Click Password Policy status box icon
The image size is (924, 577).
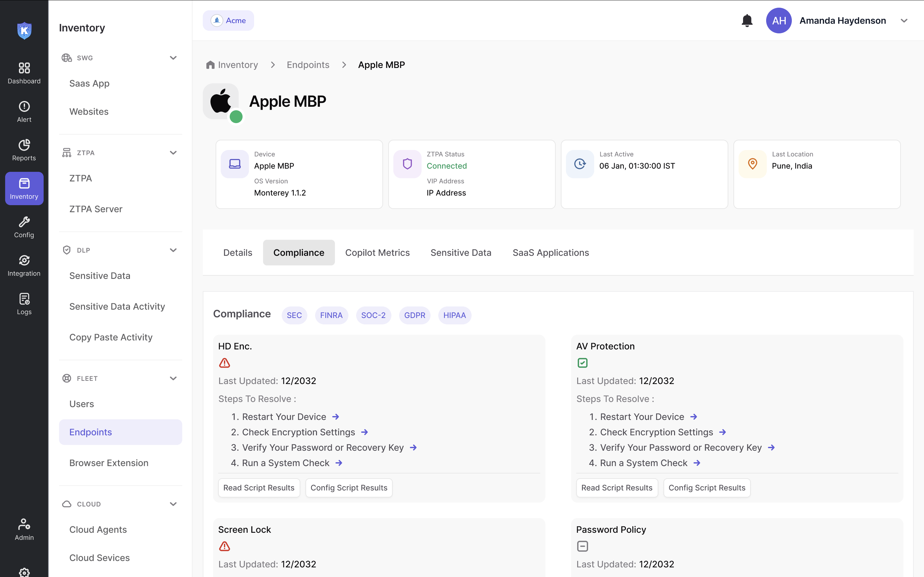(582, 546)
